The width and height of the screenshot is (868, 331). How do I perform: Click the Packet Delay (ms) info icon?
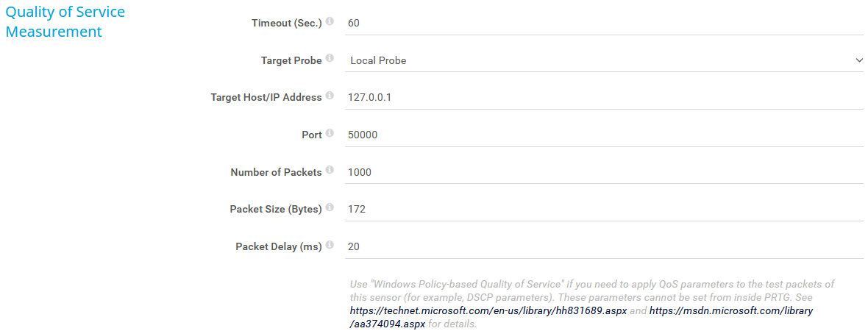tap(330, 246)
